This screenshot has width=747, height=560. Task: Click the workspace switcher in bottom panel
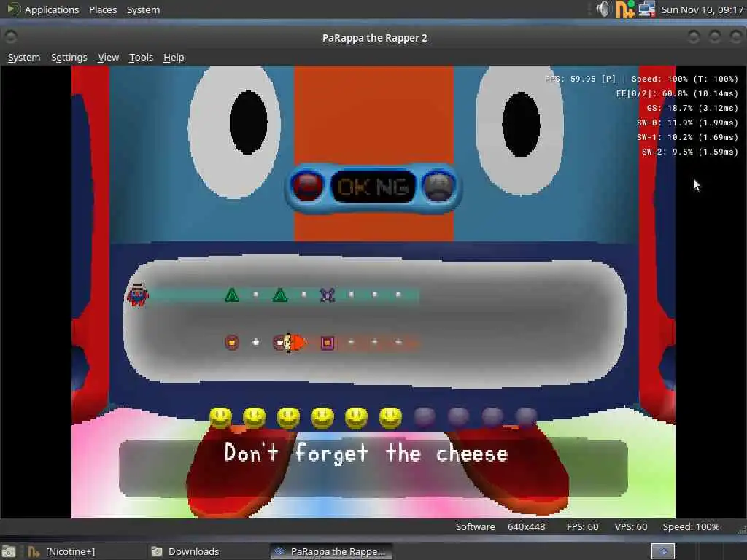pyautogui.click(x=662, y=551)
